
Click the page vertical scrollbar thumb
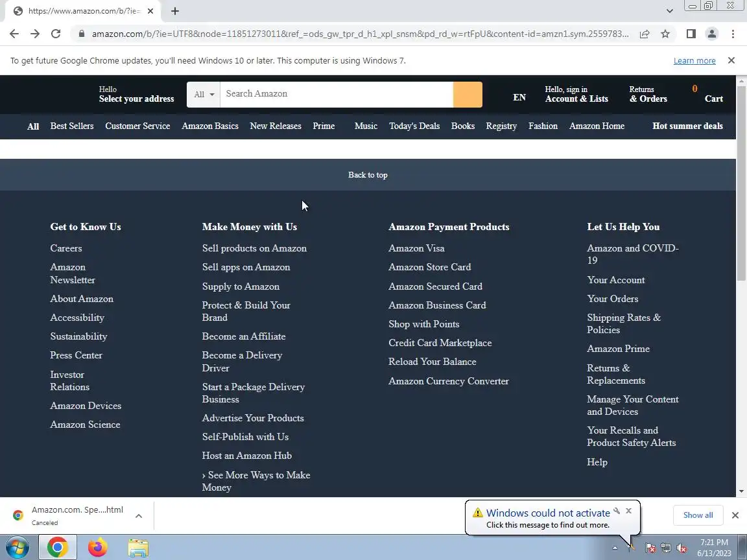741,183
